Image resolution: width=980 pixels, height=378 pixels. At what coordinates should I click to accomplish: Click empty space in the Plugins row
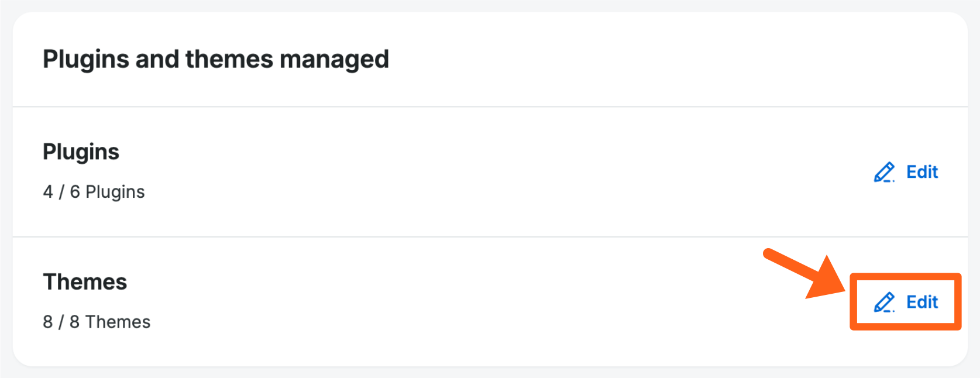coord(468,172)
